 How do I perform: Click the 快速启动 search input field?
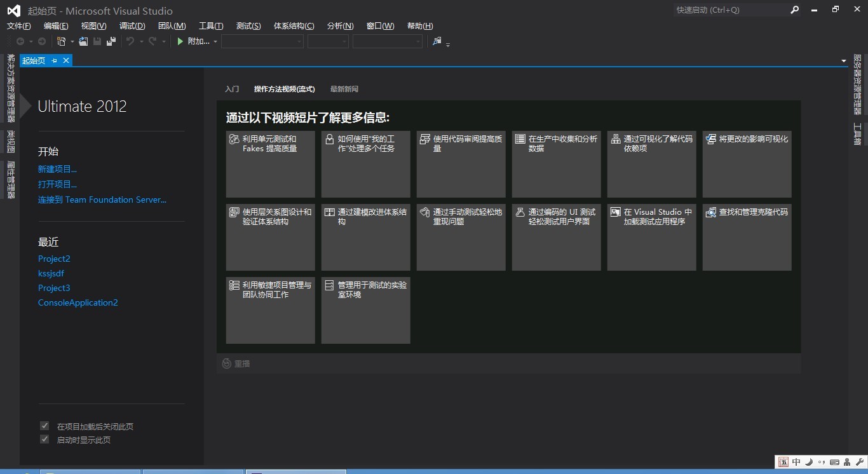pos(729,10)
